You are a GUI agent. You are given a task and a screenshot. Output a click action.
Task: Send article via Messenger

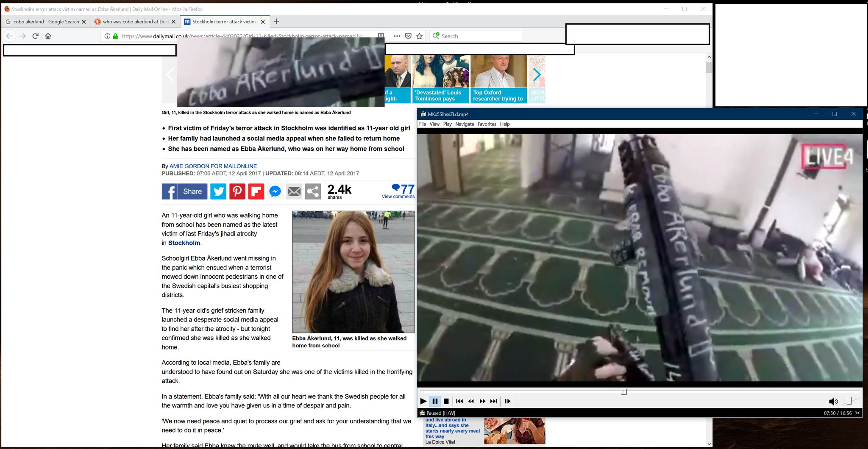(x=275, y=191)
